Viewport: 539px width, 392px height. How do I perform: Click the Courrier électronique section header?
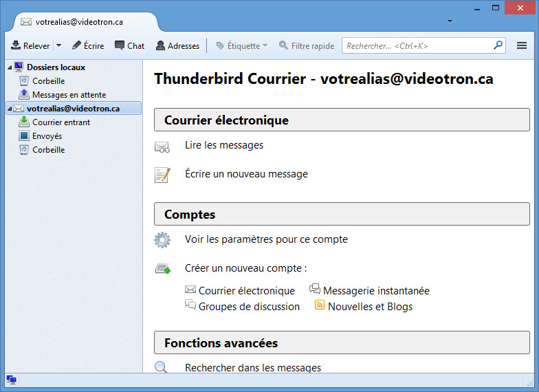click(x=342, y=120)
